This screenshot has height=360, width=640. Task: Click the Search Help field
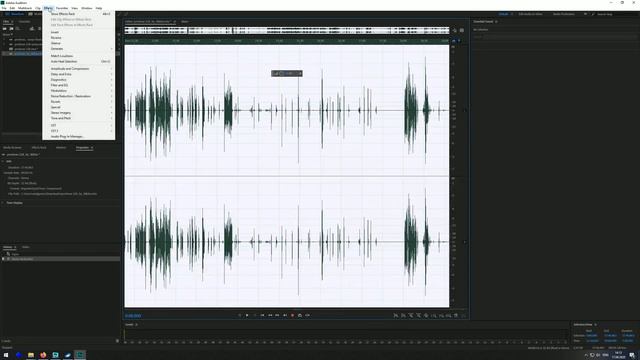[x=614, y=14]
